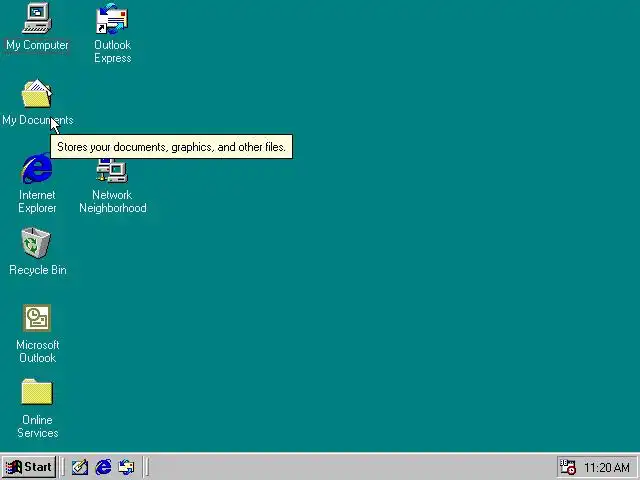Click the 'Recycle Bin' label text

click(x=38, y=270)
